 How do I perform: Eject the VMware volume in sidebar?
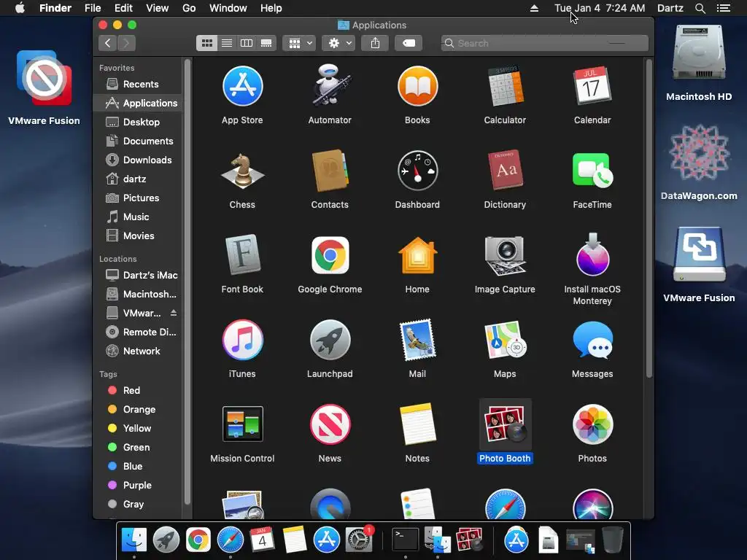click(x=174, y=313)
